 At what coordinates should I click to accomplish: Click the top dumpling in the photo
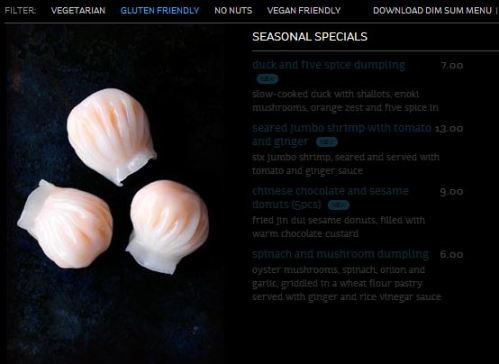111,136
